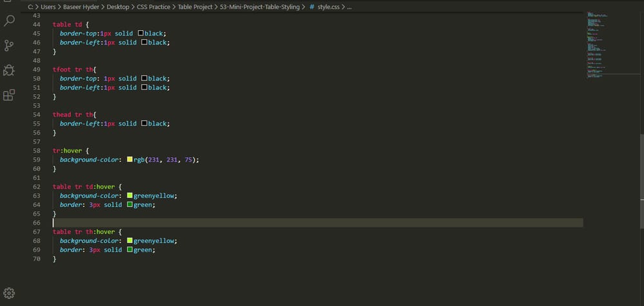This screenshot has height=306, width=644.
Task: Click line number 54 in the gutter
Action: pos(37,114)
